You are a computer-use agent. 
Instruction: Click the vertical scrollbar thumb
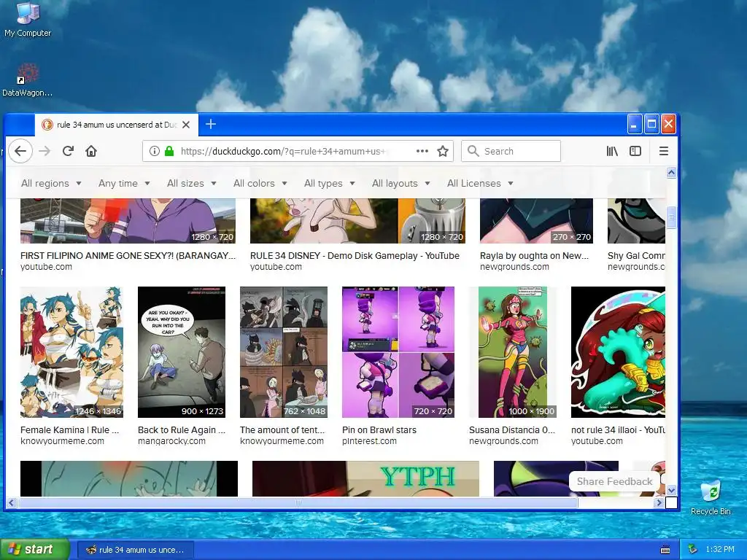671,218
